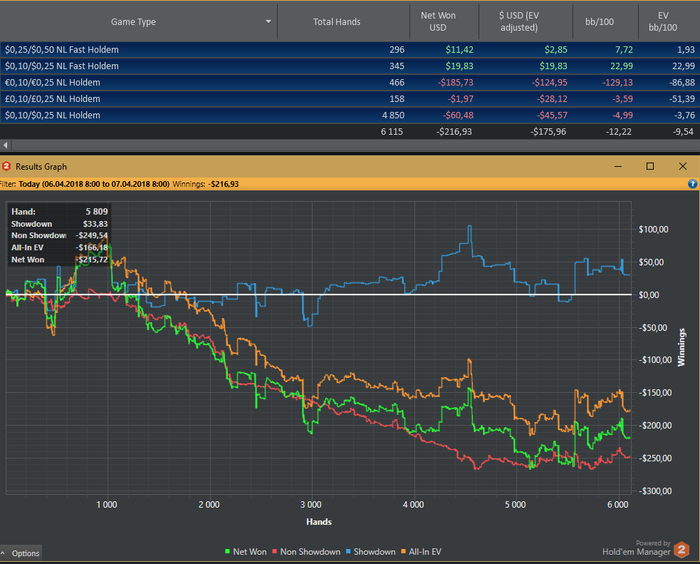Click the EV bb/100 column header
The image size is (700, 564).
coord(662,21)
